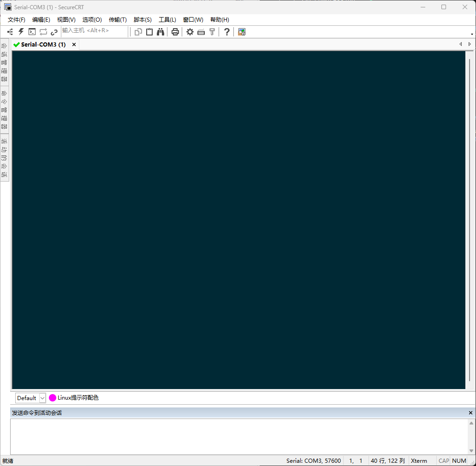Image resolution: width=476 pixels, height=466 pixels.
Task: Click status bar text Serial: COM3, 57600
Action: [x=313, y=461]
